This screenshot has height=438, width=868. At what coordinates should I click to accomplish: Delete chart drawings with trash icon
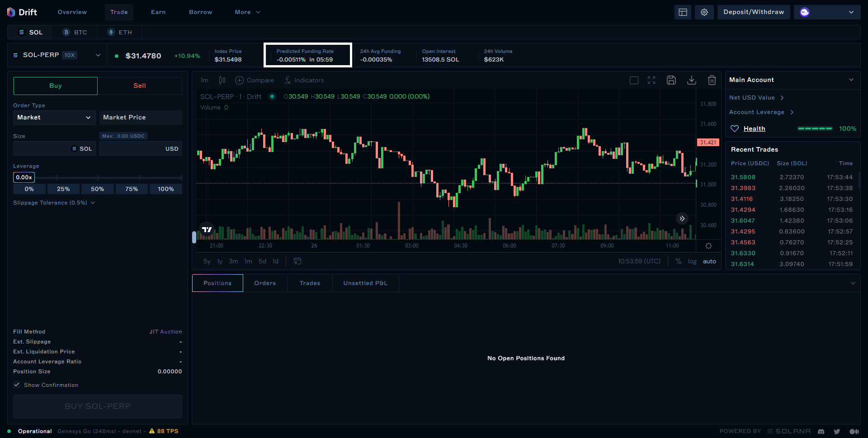[x=712, y=80]
